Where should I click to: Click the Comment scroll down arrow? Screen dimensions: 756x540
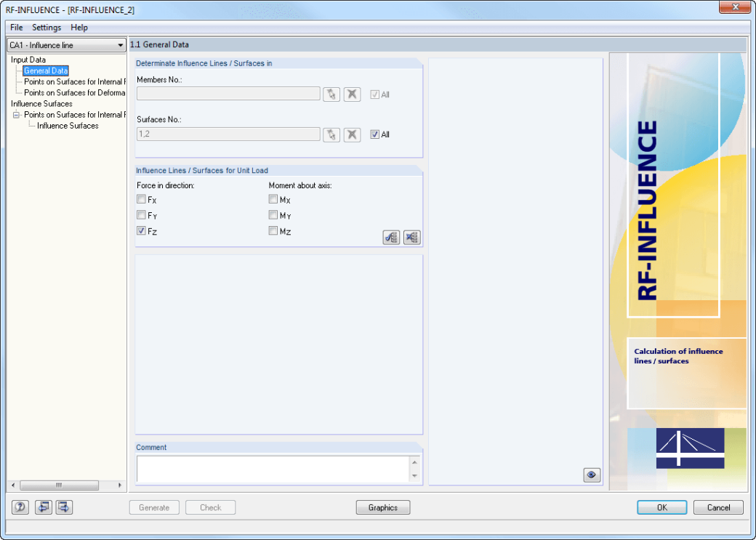point(414,476)
